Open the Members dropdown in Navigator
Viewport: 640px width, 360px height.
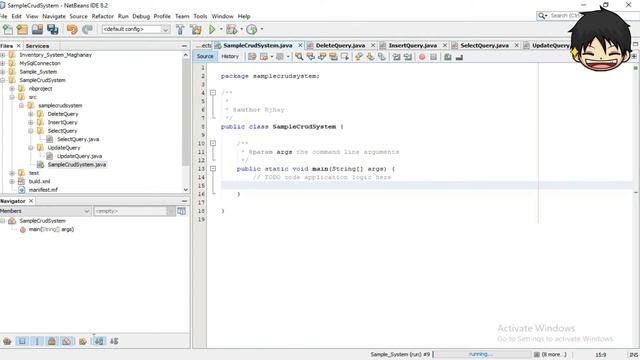click(45, 211)
